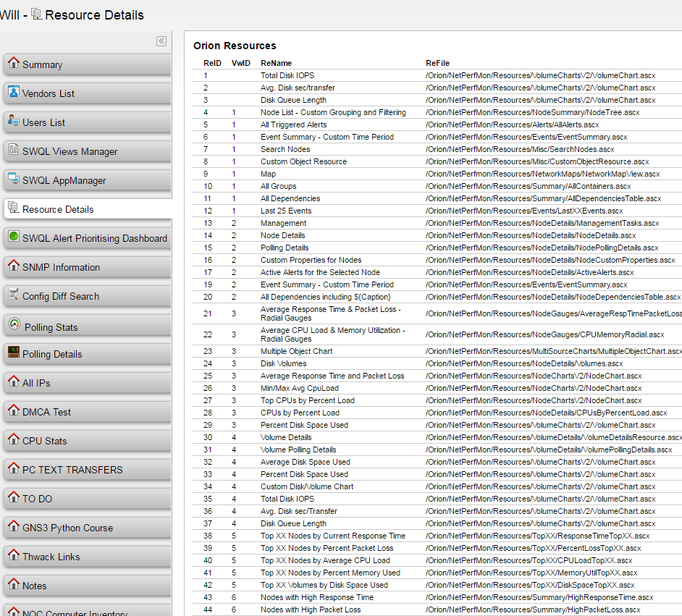Click the 'Map' resource name cell

(269, 174)
